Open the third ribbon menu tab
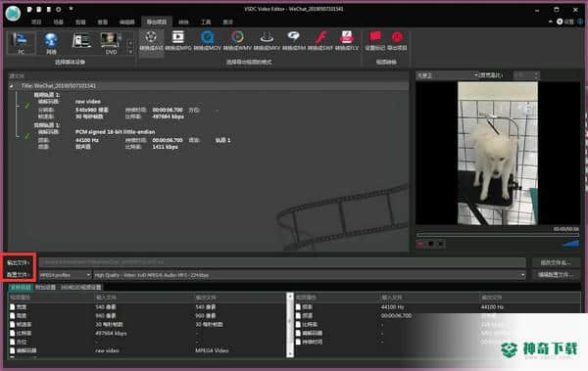 [x=80, y=23]
